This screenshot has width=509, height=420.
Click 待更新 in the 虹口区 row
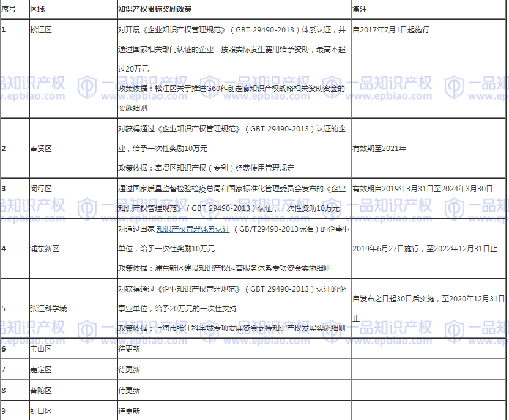coord(129,411)
